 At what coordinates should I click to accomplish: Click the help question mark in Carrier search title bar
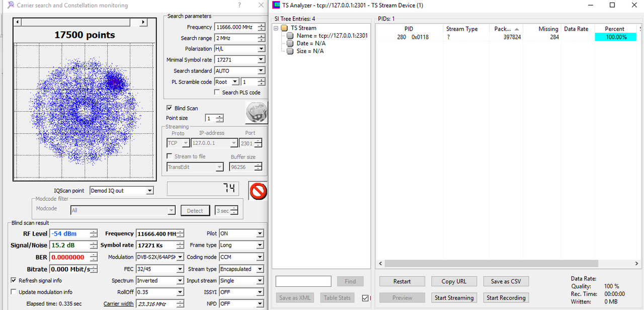239,5
